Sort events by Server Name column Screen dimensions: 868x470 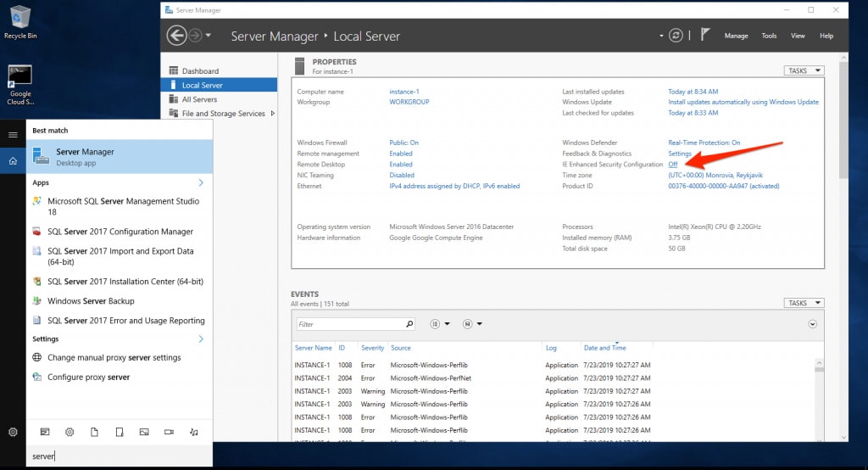[x=314, y=348]
